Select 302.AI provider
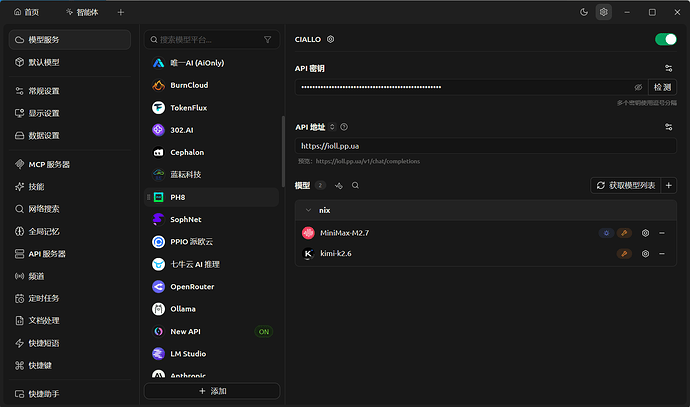Screen dimensions: 690x407 (212, 130)
